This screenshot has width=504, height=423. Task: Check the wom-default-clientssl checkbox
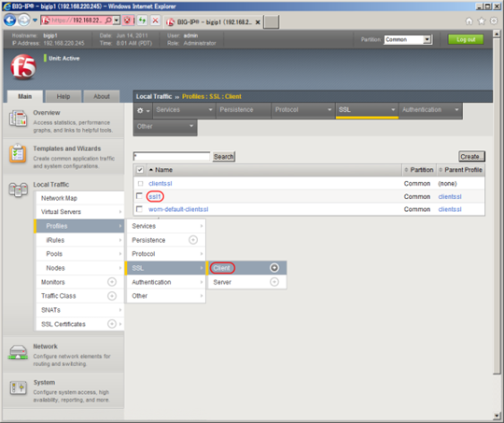(x=139, y=209)
